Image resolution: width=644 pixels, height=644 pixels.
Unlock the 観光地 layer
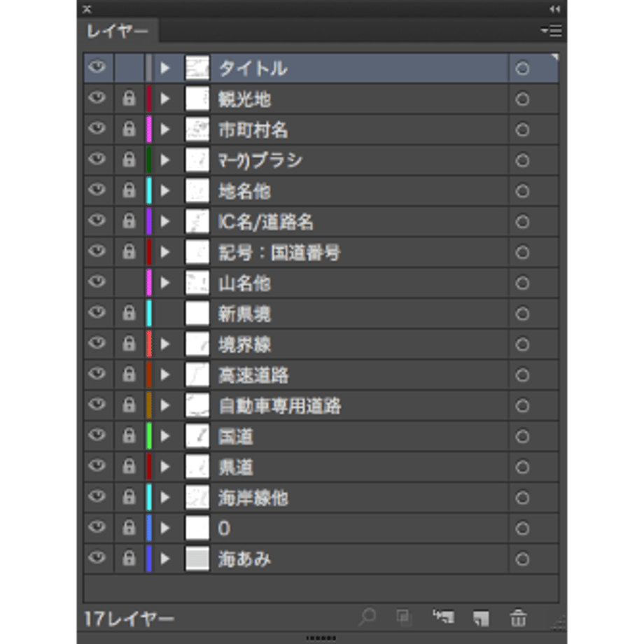point(129,98)
